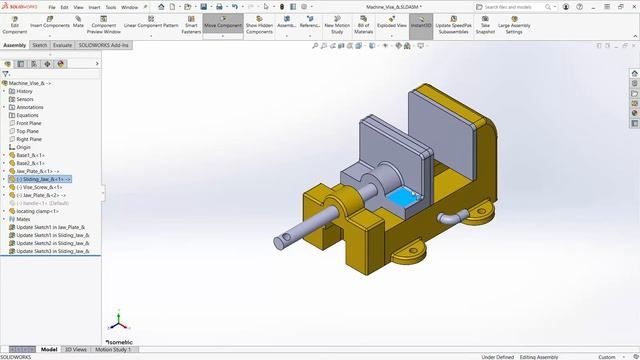Open Insert menu
This screenshot has height=360, width=640.
(94, 7)
